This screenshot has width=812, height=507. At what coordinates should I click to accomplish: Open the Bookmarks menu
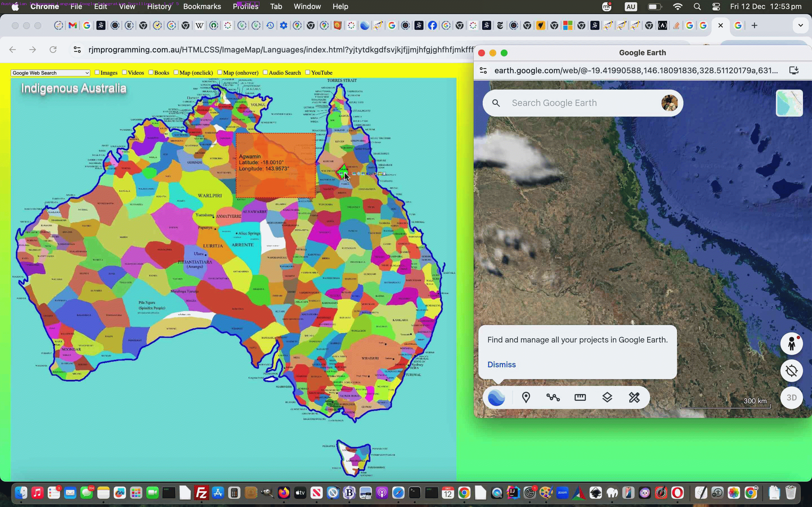click(202, 6)
